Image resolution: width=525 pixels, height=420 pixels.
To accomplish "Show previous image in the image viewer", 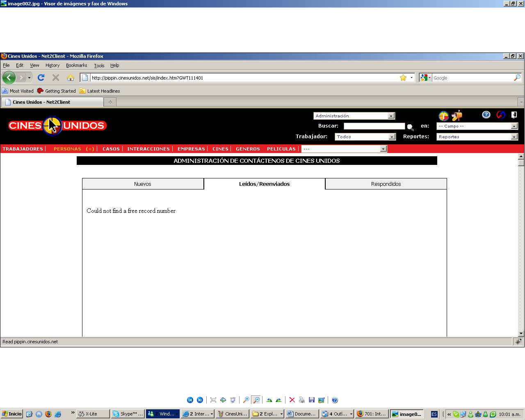I will click(x=190, y=400).
